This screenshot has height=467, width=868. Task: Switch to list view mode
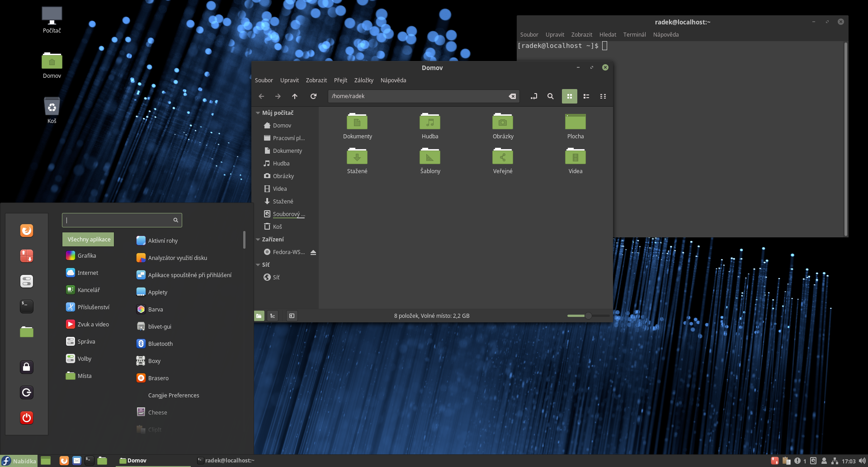pos(586,96)
